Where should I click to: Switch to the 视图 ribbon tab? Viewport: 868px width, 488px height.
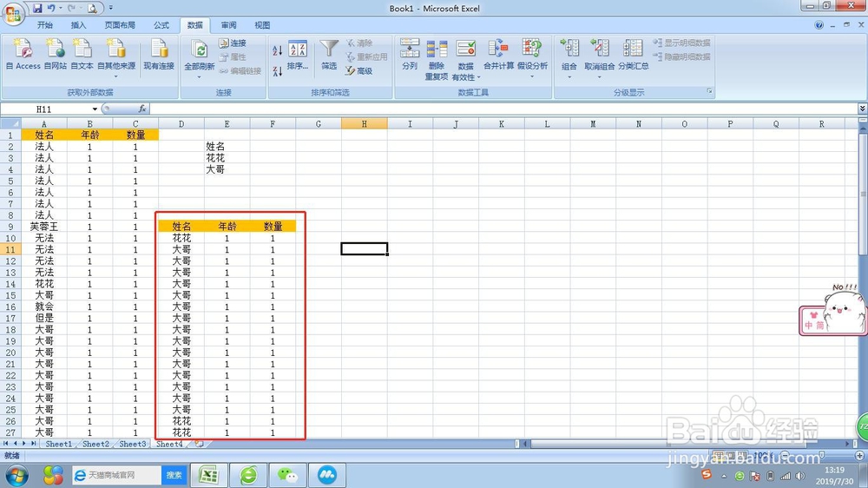click(262, 25)
